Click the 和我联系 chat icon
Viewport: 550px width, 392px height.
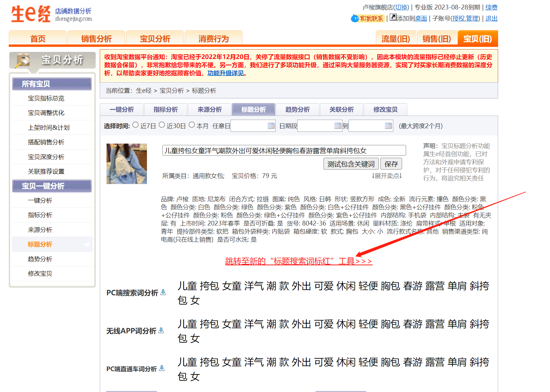coord(355,18)
